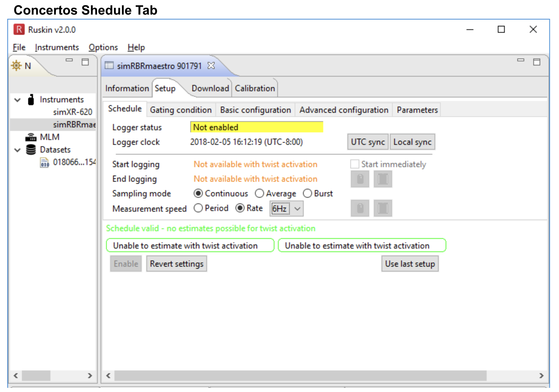Click the Local sync button
This screenshot has height=392, width=559.
click(412, 142)
